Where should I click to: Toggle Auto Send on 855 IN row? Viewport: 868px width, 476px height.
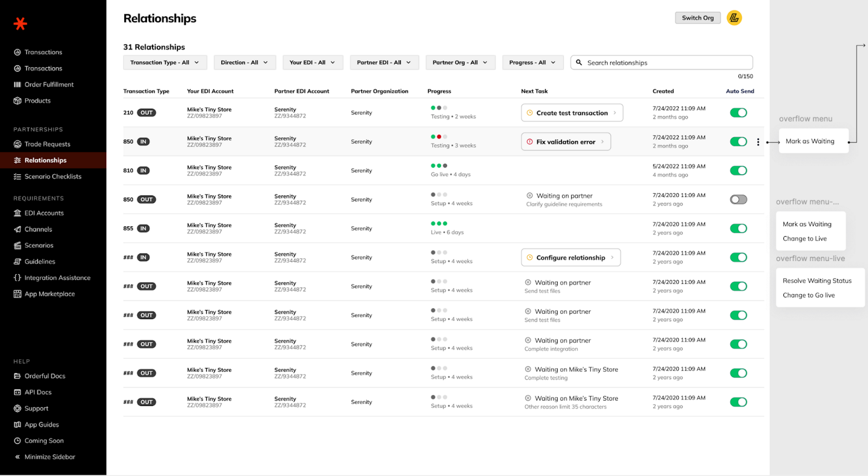coord(738,228)
